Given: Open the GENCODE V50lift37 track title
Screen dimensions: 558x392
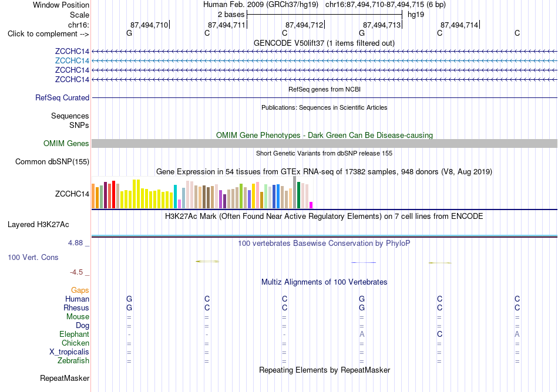Looking at the screenshot, I should tap(324, 43).
